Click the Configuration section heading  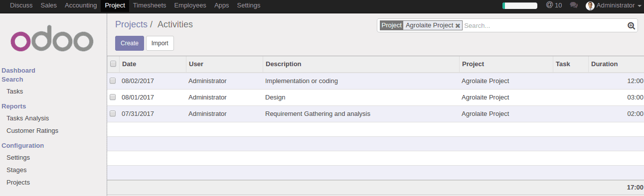(x=23, y=146)
